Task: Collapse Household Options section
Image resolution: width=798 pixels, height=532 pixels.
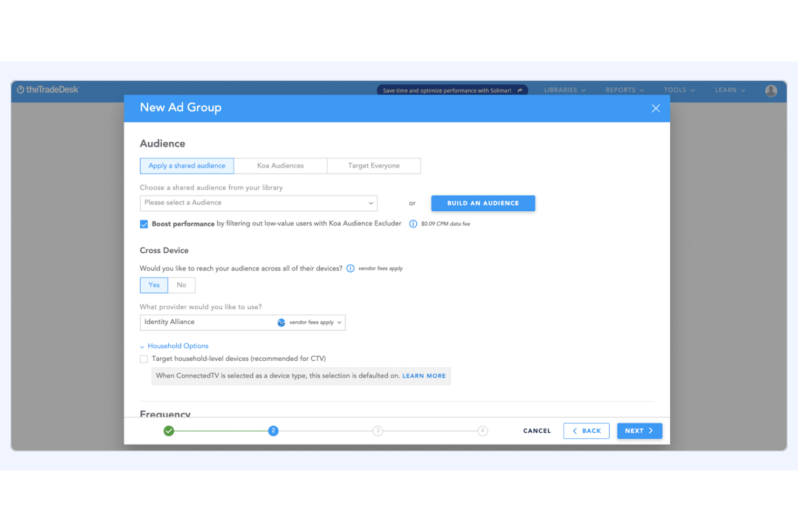Action: 174,346
